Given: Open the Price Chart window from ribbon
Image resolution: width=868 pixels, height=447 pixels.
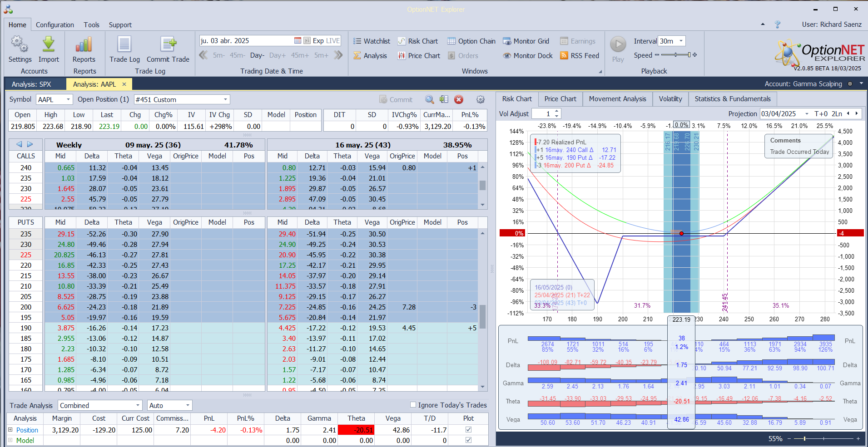Looking at the screenshot, I should pyautogui.click(x=419, y=56).
